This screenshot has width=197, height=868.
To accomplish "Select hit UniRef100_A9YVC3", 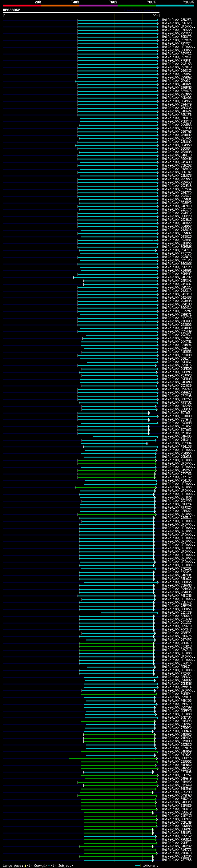I will (177, 33).
